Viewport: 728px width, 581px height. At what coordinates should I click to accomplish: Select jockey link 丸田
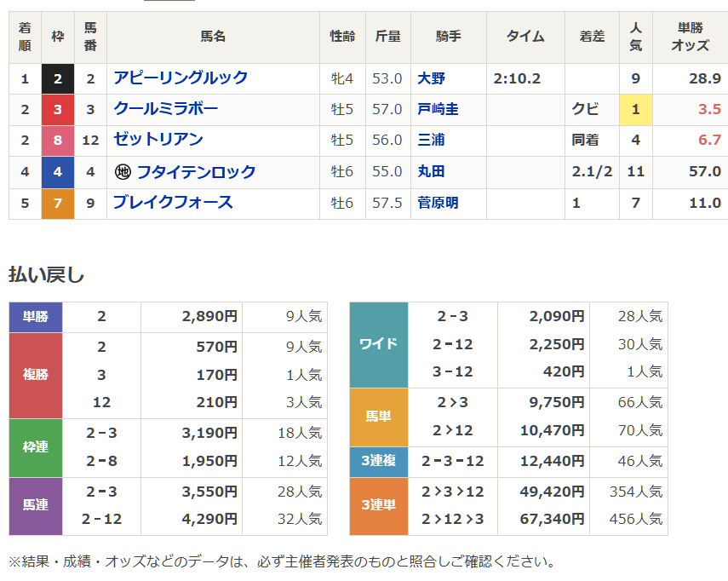pos(431,172)
